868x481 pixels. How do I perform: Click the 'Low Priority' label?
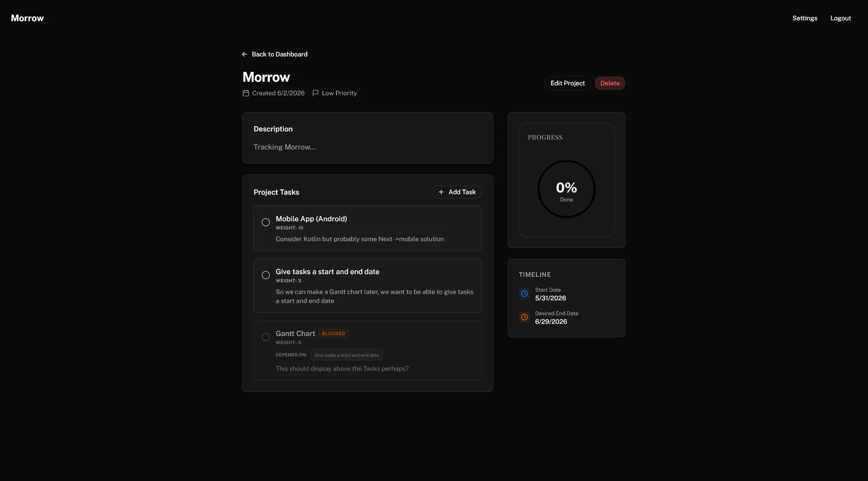(x=339, y=93)
